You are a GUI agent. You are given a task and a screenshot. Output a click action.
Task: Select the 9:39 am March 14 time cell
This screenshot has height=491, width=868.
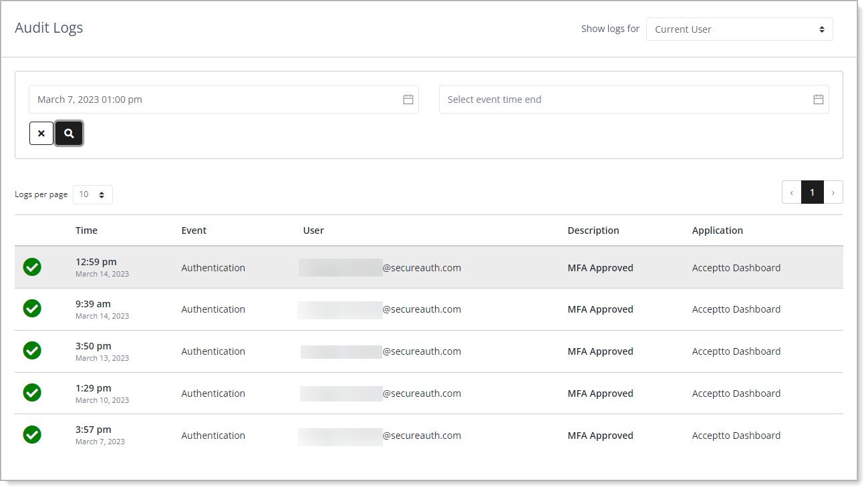click(102, 309)
